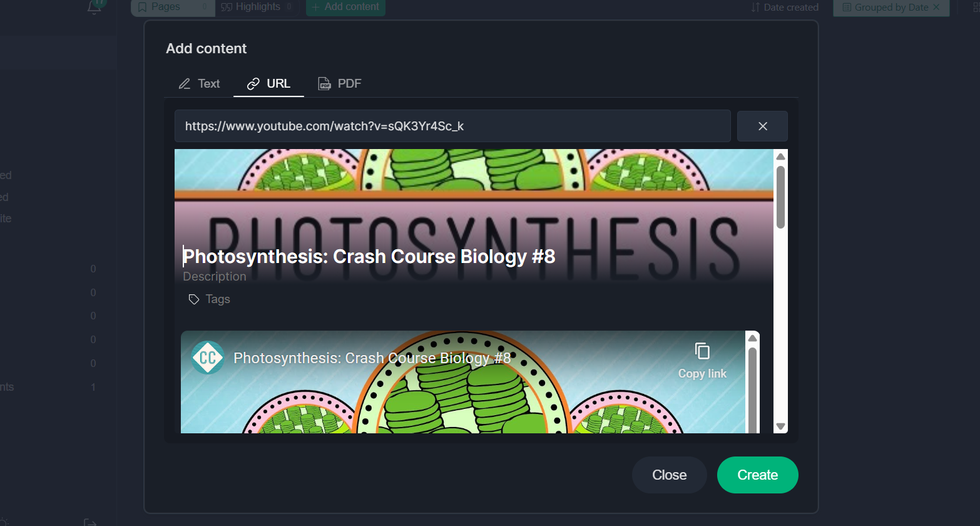This screenshot has width=980, height=526.
Task: Click the logout icon in the sidebar bottom
Action: 90,522
